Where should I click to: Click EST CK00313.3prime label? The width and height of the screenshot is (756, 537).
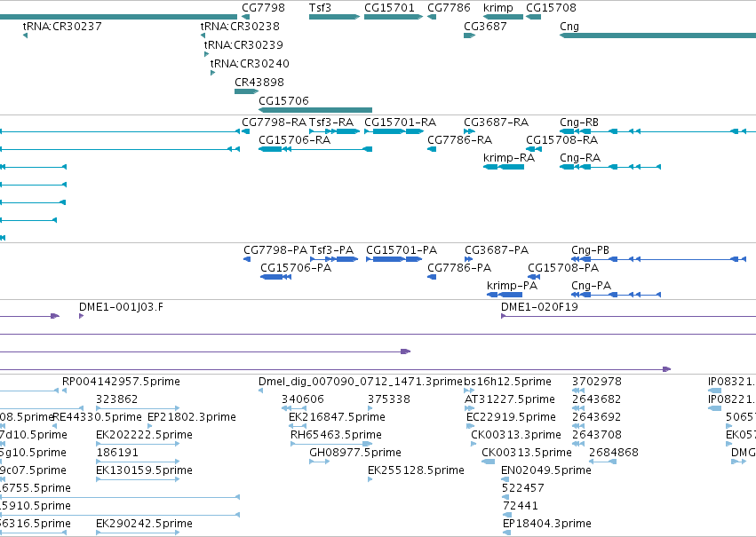(x=516, y=436)
